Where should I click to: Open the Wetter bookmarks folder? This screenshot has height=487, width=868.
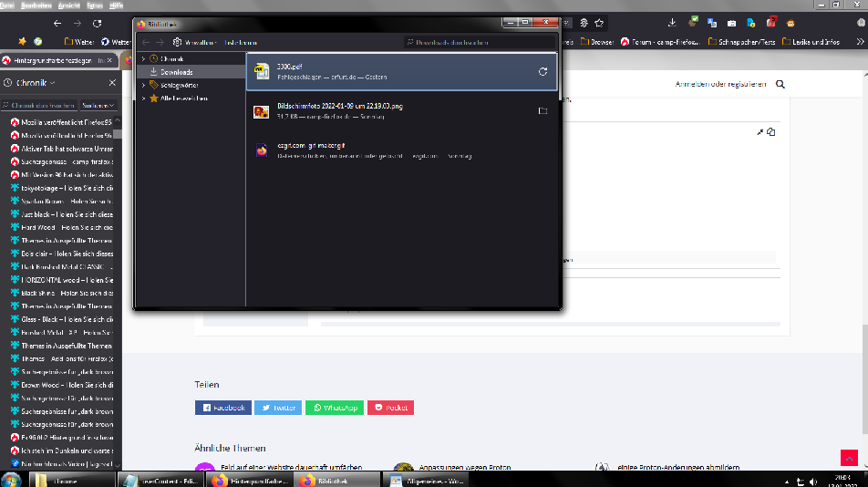tap(79, 42)
